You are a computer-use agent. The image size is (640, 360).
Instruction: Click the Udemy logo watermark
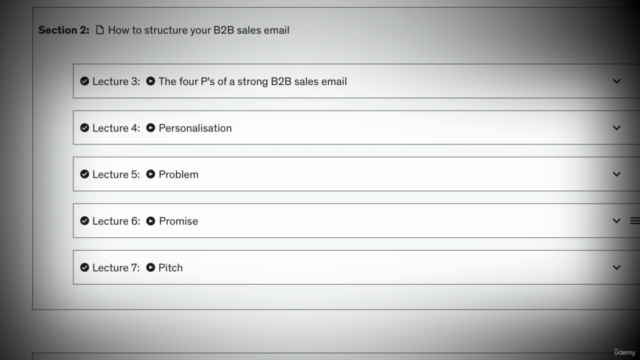point(624,352)
